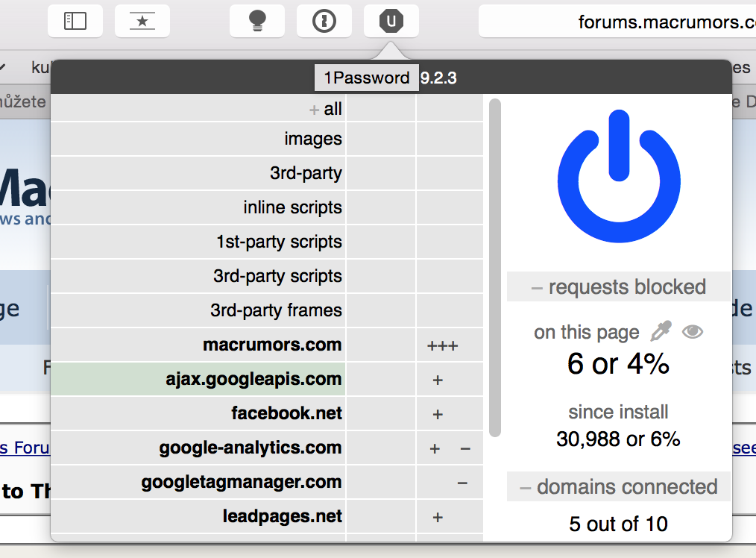Click the global rule cell for 'images'
Viewport: 756px width, 558px height.
click(381, 139)
